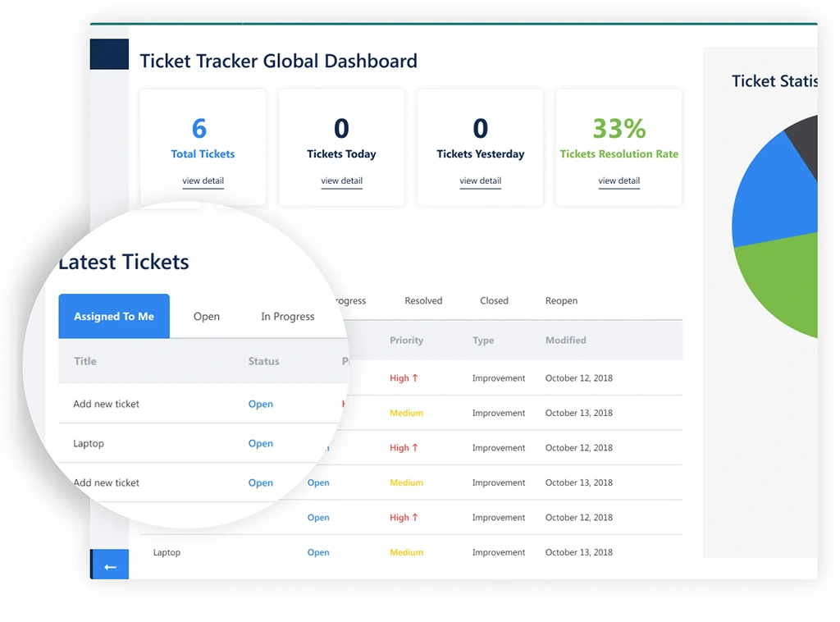This screenshot has width=840, height=622.
Task: Open "view detail" under Total Tickets
Action: click(x=202, y=181)
